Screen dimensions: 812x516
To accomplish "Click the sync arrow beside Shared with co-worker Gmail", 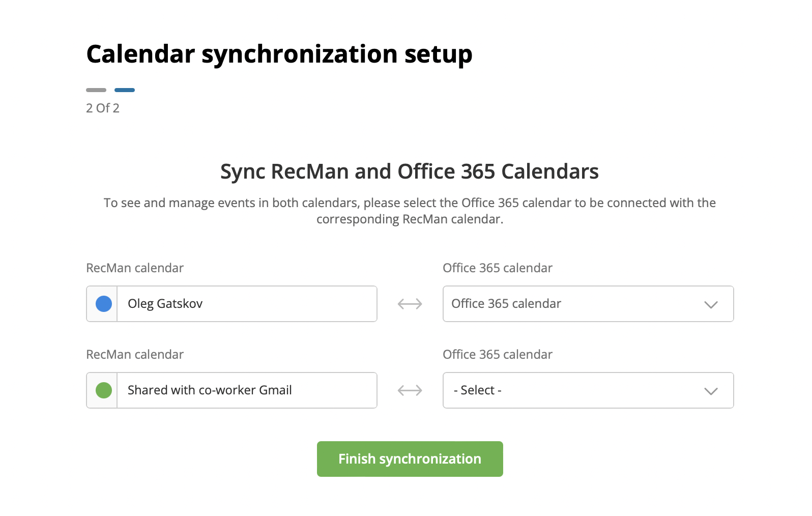I will point(410,390).
